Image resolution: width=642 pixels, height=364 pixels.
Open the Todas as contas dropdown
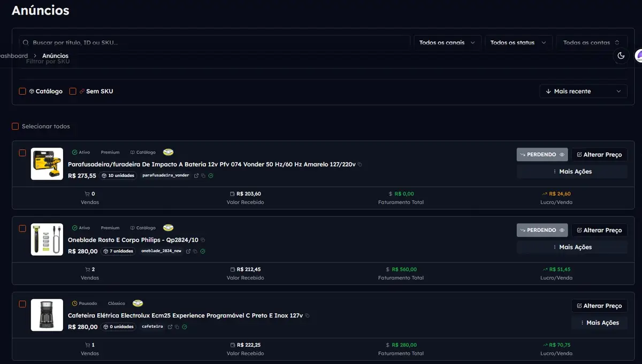tap(592, 43)
